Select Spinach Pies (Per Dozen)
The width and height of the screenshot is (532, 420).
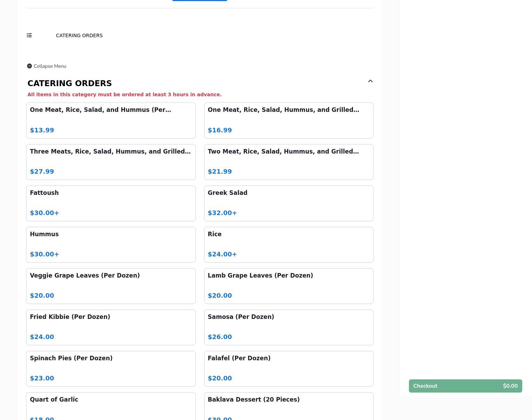click(111, 369)
